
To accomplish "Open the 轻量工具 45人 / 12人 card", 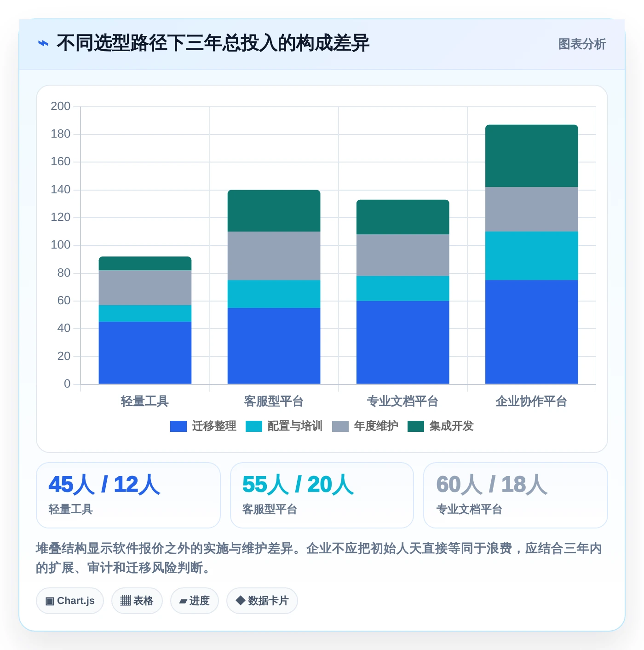I will click(128, 495).
